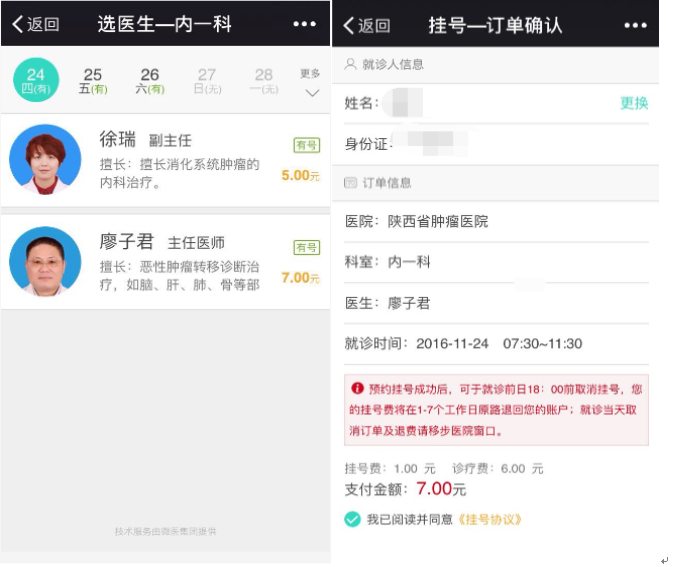The image size is (674, 567).
Task: Expand more dates with the 更多 chevron
Action: coord(311,92)
